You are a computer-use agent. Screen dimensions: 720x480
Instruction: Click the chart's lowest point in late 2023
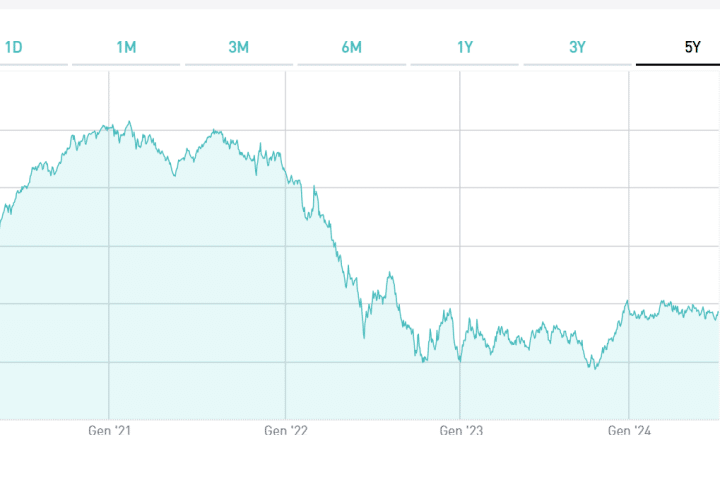(594, 369)
